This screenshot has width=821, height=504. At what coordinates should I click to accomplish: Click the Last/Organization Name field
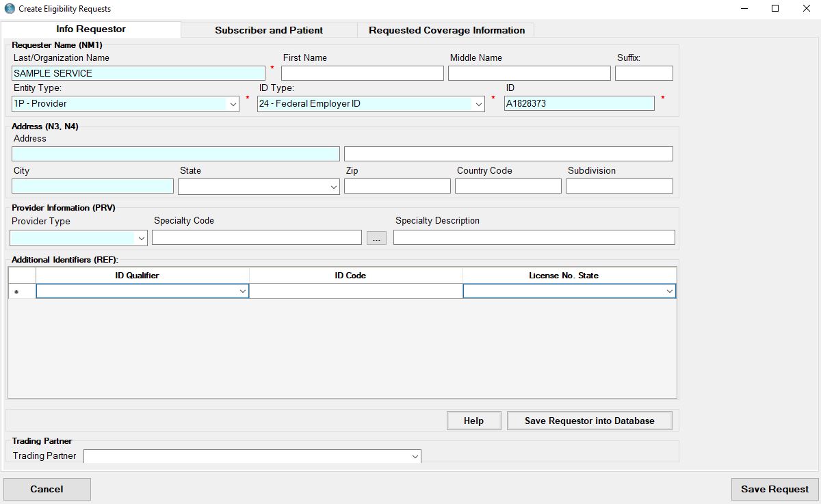tap(138, 73)
